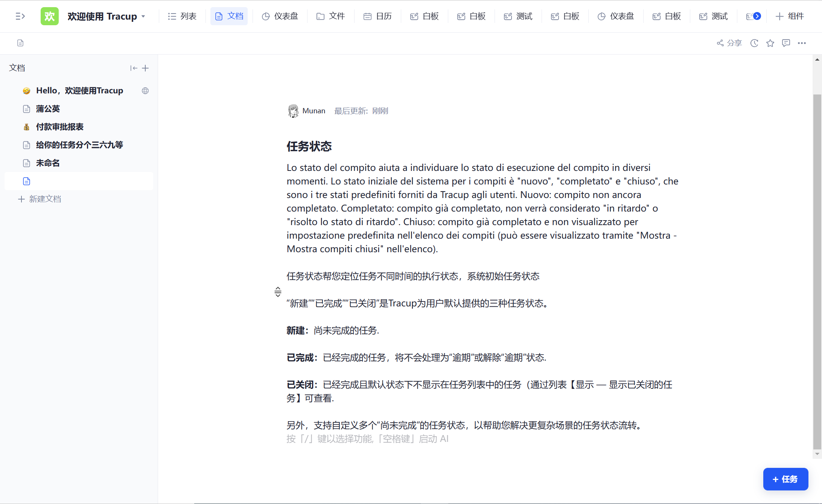Star this document as favorite

770,43
